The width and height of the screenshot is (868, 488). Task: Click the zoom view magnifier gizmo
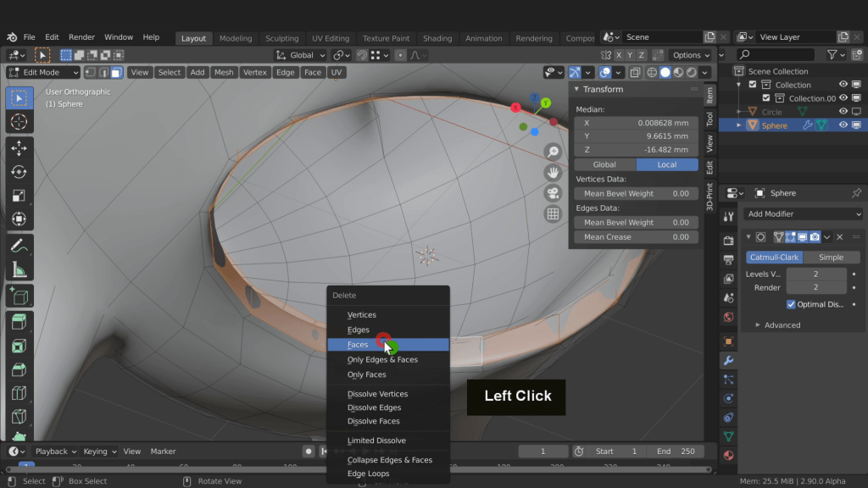click(553, 152)
